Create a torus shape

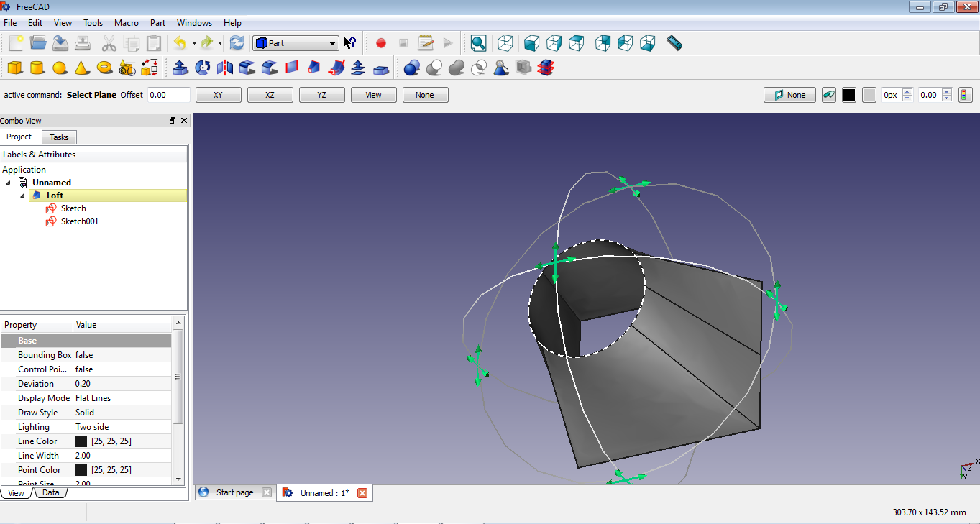105,68
